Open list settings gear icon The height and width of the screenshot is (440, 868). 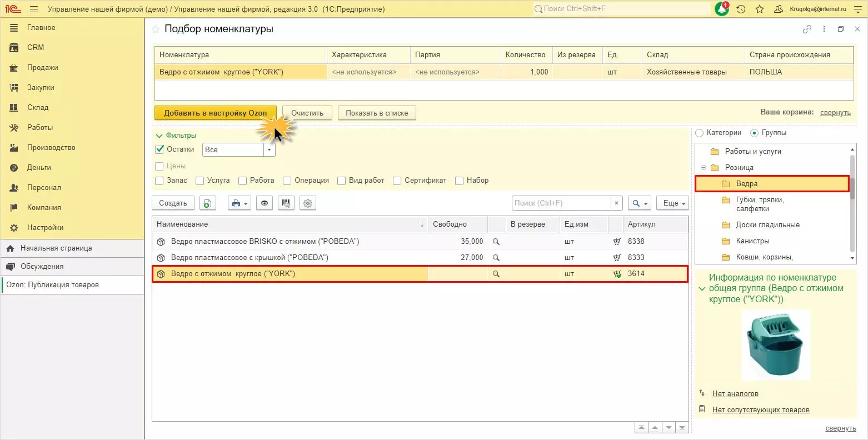pyautogui.click(x=308, y=203)
